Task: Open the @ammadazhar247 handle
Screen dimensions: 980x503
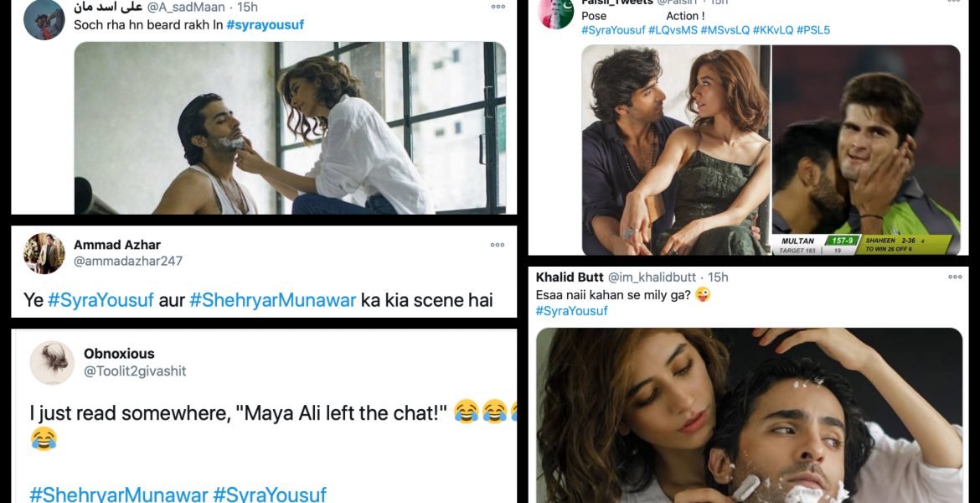Action: pyautogui.click(x=128, y=261)
